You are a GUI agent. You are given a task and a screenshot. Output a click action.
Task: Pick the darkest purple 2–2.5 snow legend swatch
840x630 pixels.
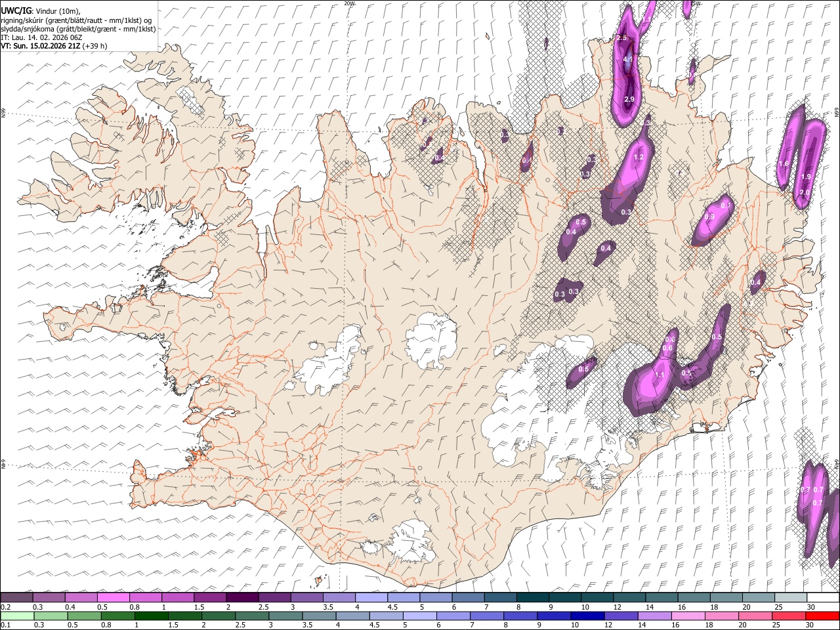coord(241,598)
